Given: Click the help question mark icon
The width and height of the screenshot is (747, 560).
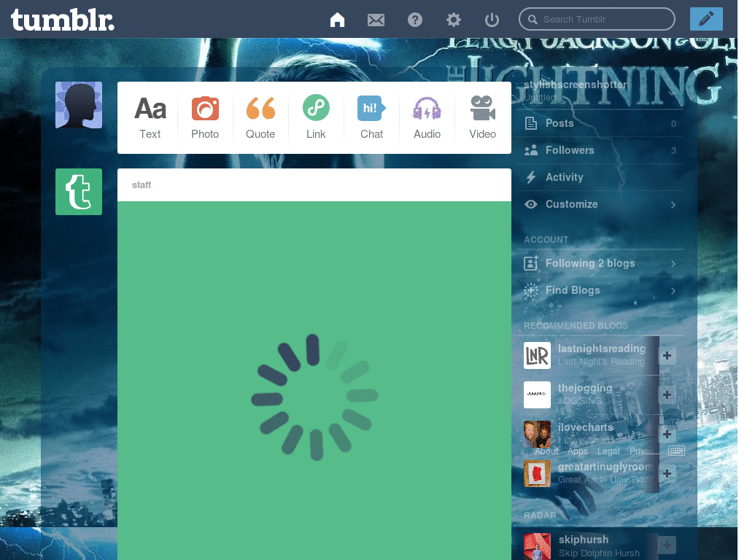Looking at the screenshot, I should point(415,20).
